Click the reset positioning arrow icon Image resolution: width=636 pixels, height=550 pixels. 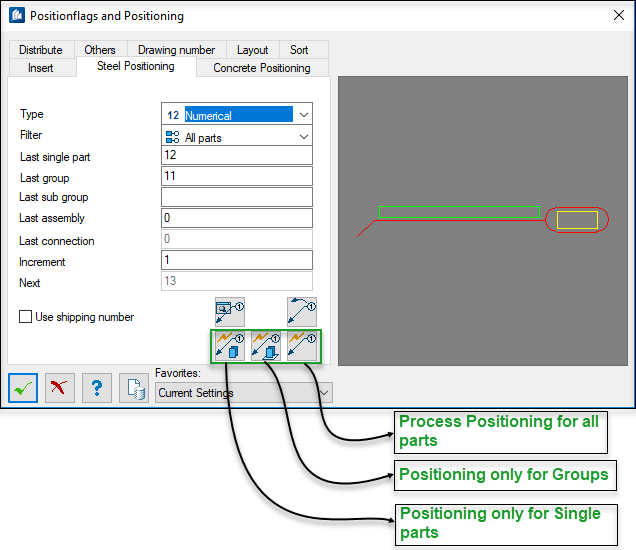click(302, 312)
